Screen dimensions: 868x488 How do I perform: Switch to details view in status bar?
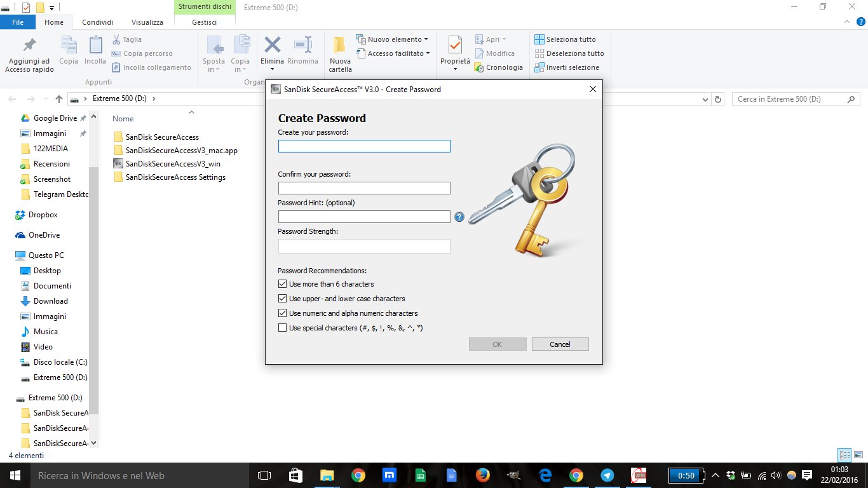point(844,455)
